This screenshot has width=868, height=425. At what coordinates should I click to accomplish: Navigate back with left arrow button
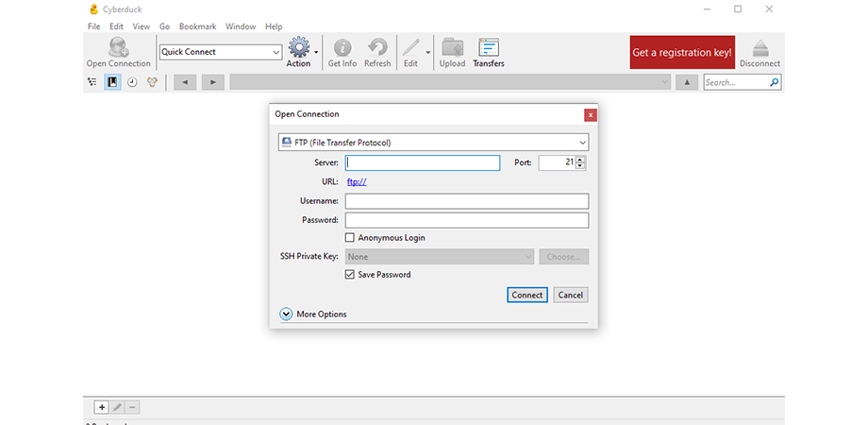[x=185, y=82]
